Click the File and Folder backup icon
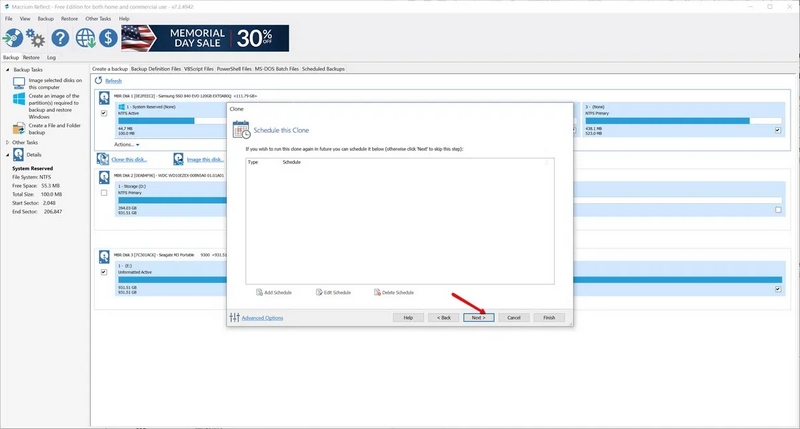Image resolution: width=800 pixels, height=429 pixels. point(19,129)
